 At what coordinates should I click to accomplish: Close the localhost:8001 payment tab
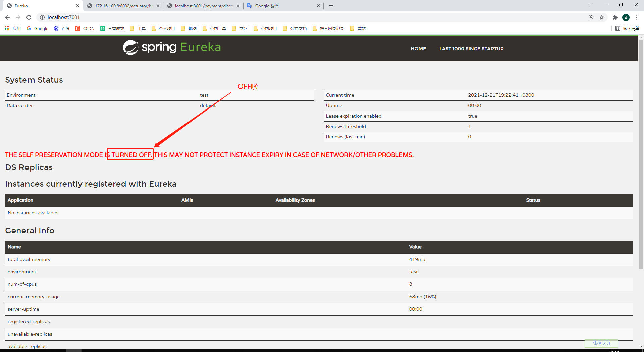[238, 6]
